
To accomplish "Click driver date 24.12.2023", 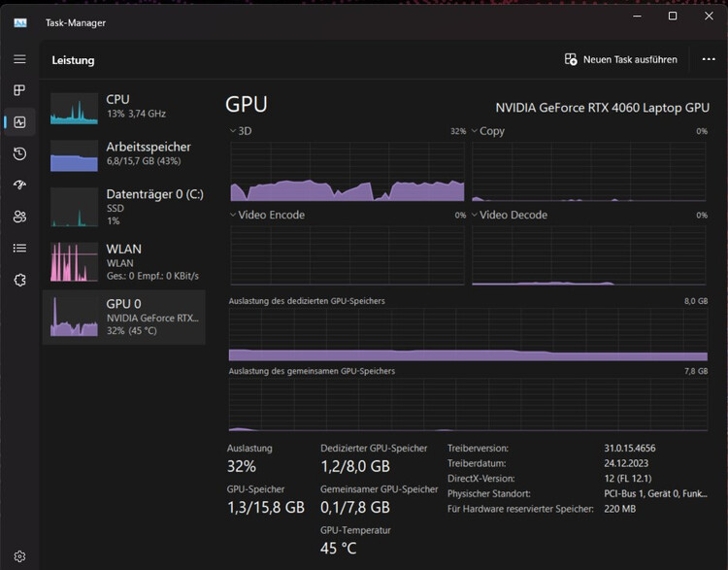I will pos(626,463).
